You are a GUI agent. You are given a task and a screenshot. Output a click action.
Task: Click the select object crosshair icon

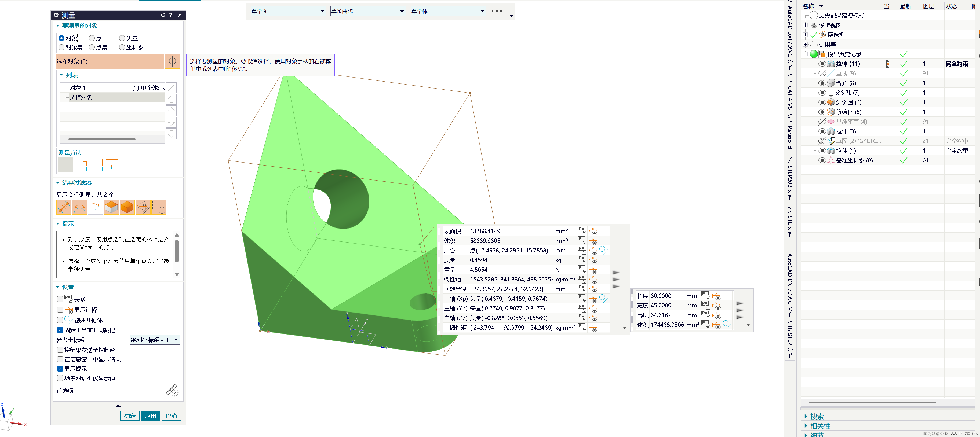tap(172, 61)
